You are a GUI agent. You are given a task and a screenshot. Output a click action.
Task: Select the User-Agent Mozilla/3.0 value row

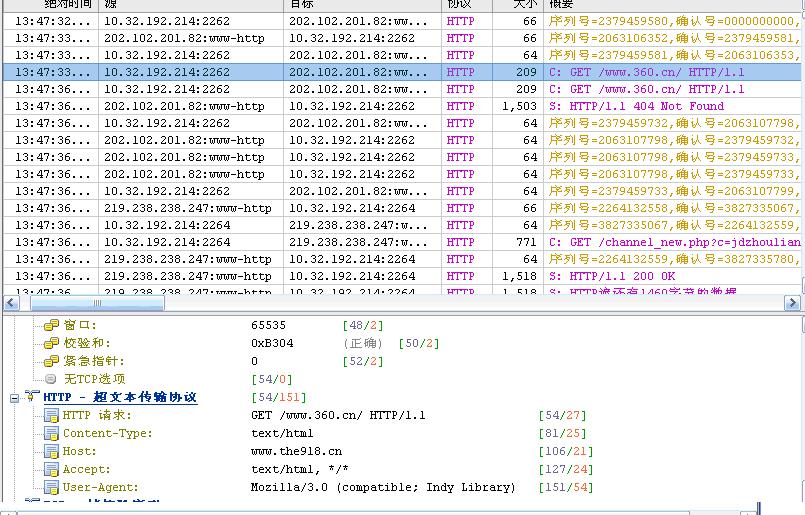tap(383, 488)
